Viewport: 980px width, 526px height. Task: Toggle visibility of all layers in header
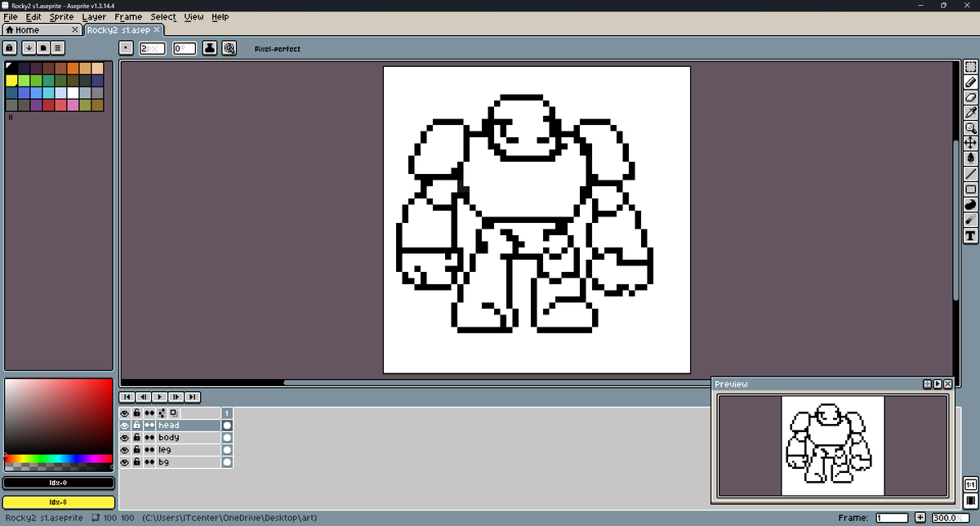125,413
